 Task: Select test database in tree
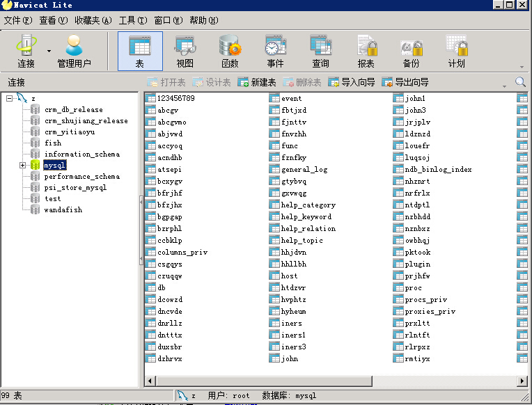point(53,198)
